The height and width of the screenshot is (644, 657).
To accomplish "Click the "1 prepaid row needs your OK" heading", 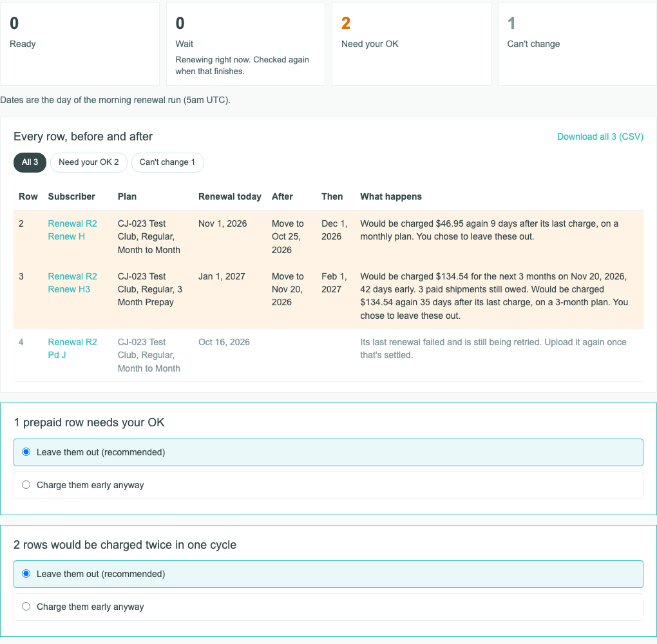I will (x=89, y=422).
